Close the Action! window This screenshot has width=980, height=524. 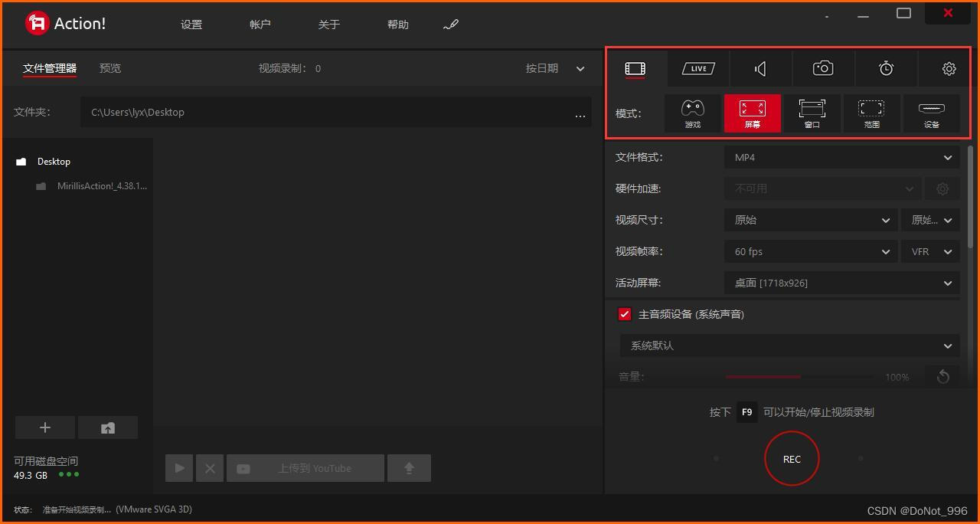948,12
